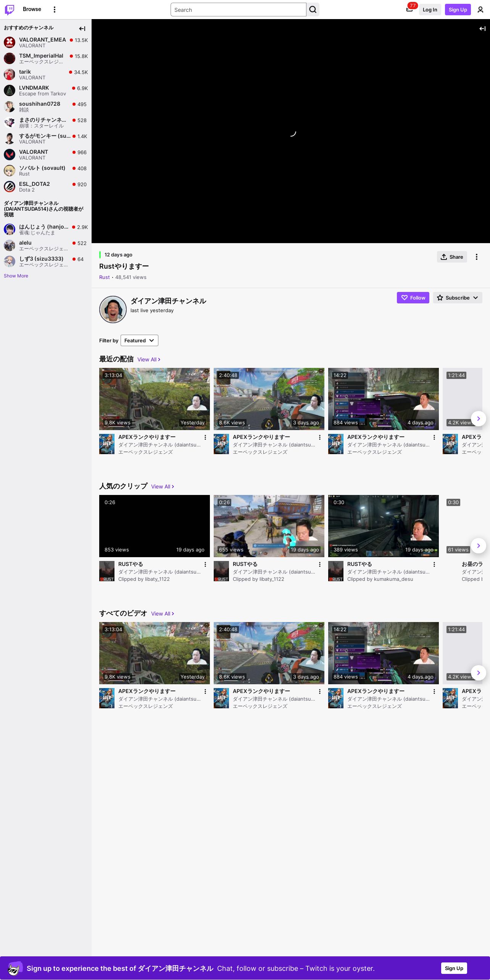This screenshot has height=980, width=490.
Task: Open options for 655 views RUSTやる clip
Action: coord(320,564)
